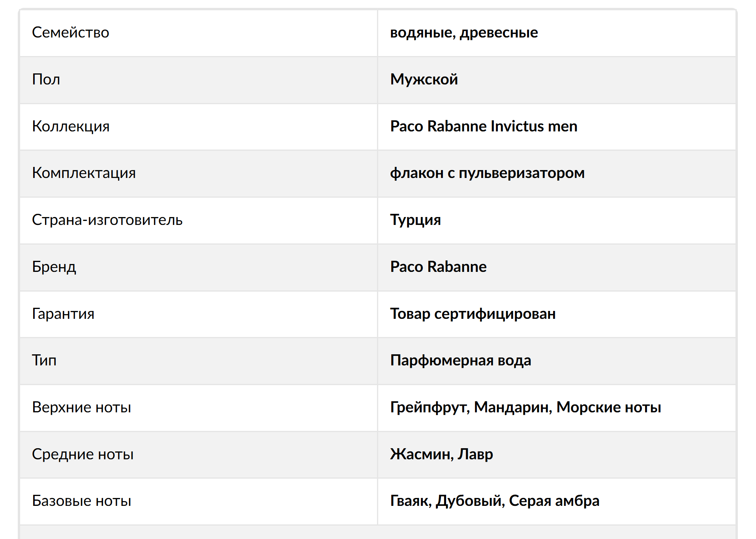
Task: Select 'флакон с пульверизатором' text
Action: (487, 173)
